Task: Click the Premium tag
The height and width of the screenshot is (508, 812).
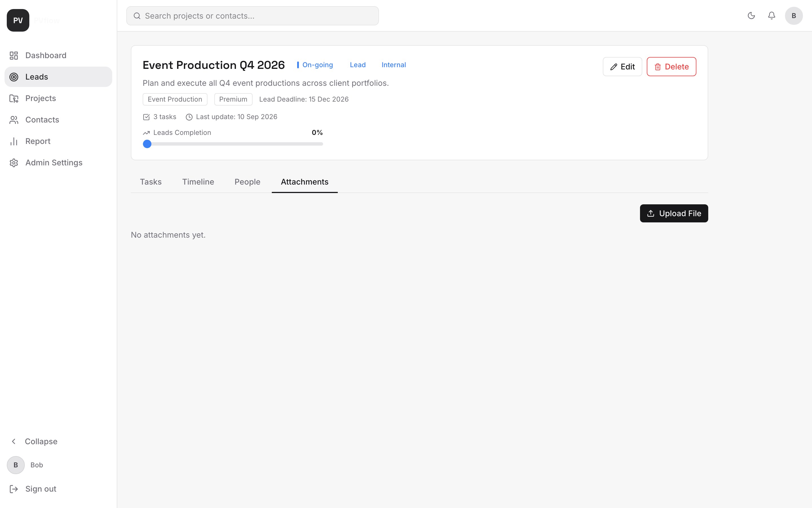Action: click(x=233, y=99)
